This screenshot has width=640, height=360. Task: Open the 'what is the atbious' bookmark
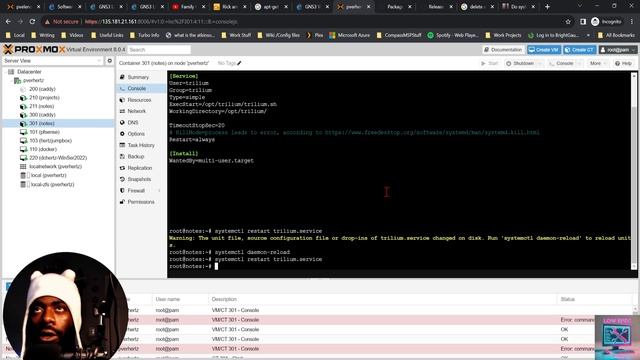point(190,36)
